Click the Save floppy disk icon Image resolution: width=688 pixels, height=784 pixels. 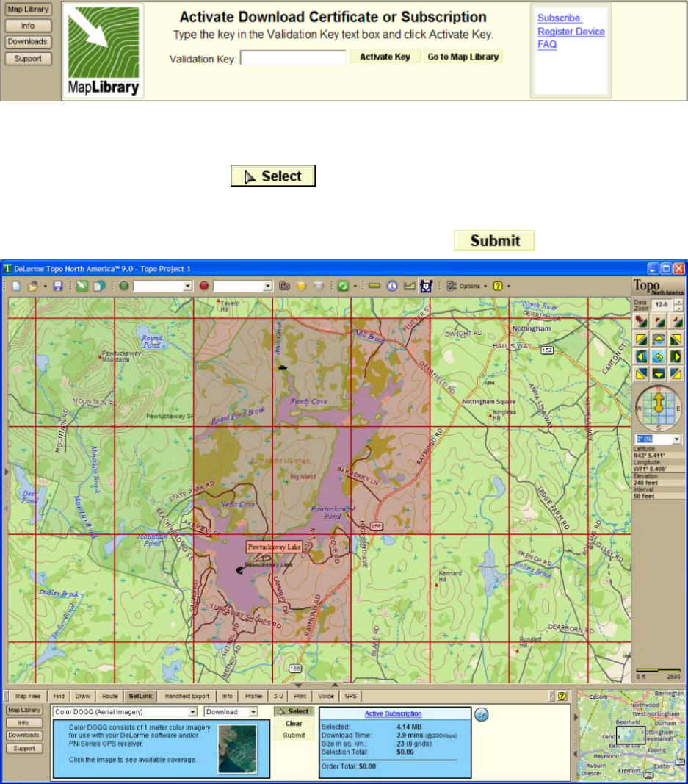(x=58, y=286)
